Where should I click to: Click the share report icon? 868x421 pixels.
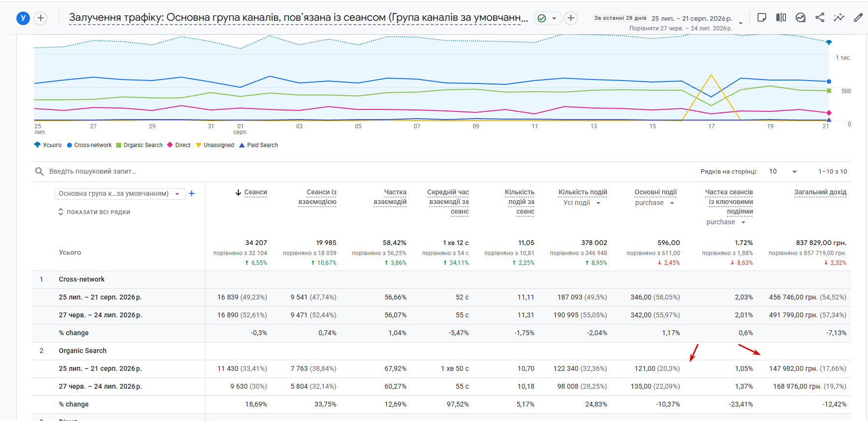click(820, 17)
